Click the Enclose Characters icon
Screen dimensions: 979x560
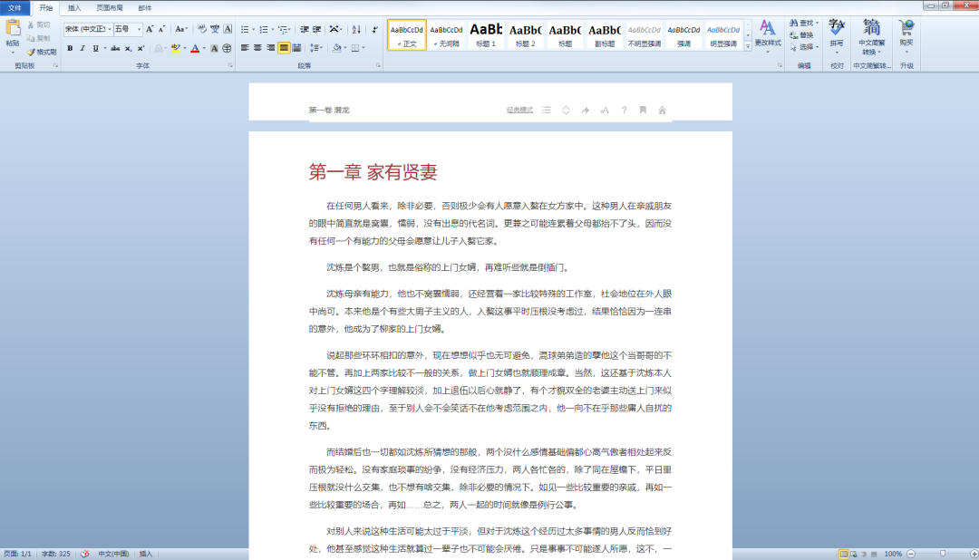point(227,48)
